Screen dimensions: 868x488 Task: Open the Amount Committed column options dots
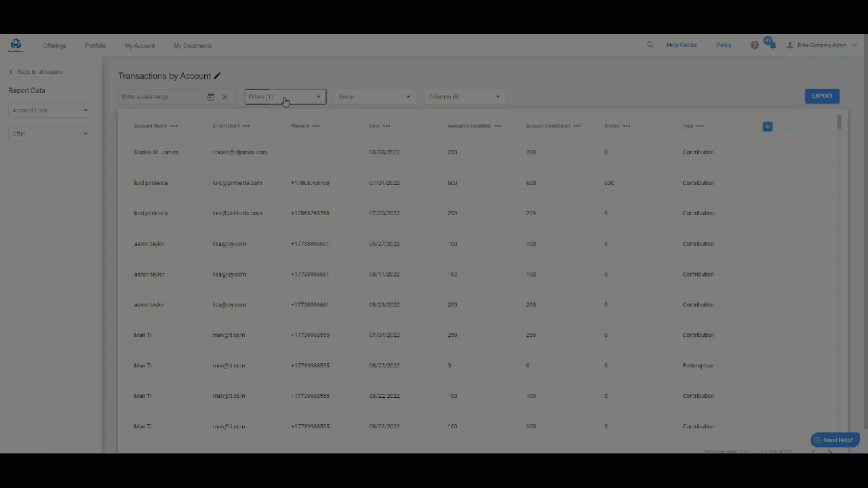tap(498, 126)
